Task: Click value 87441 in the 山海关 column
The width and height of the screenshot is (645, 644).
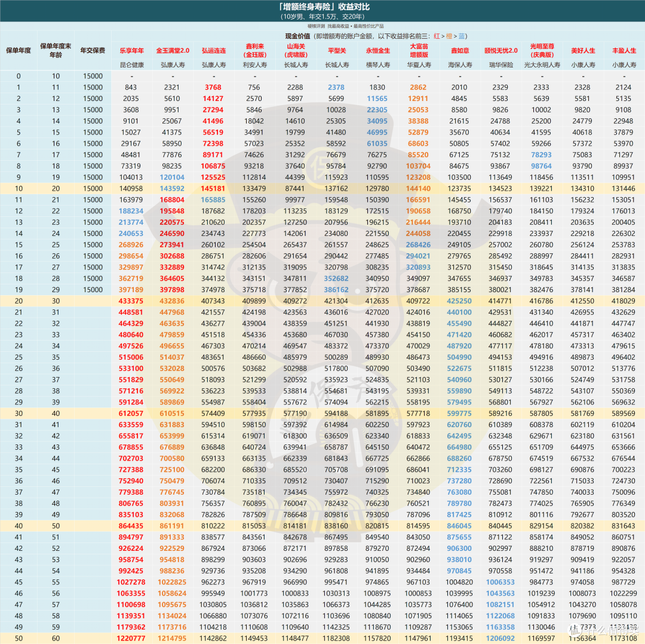Action: (295, 188)
